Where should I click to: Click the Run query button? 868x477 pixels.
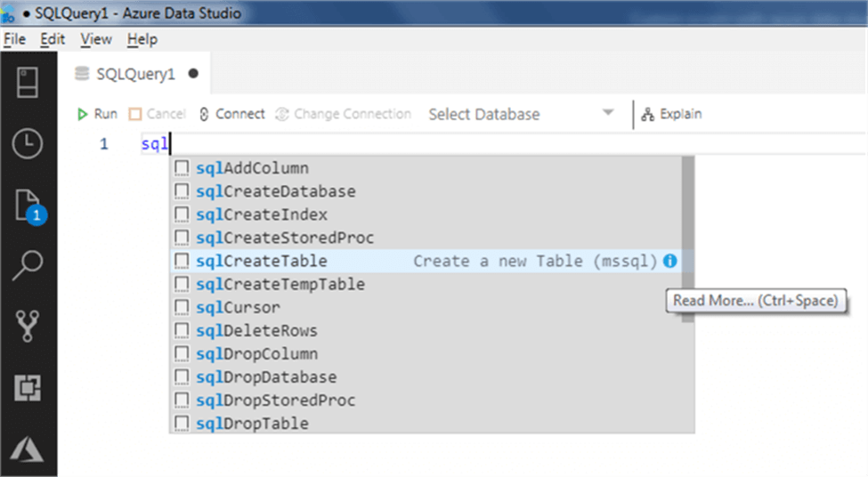pos(97,114)
